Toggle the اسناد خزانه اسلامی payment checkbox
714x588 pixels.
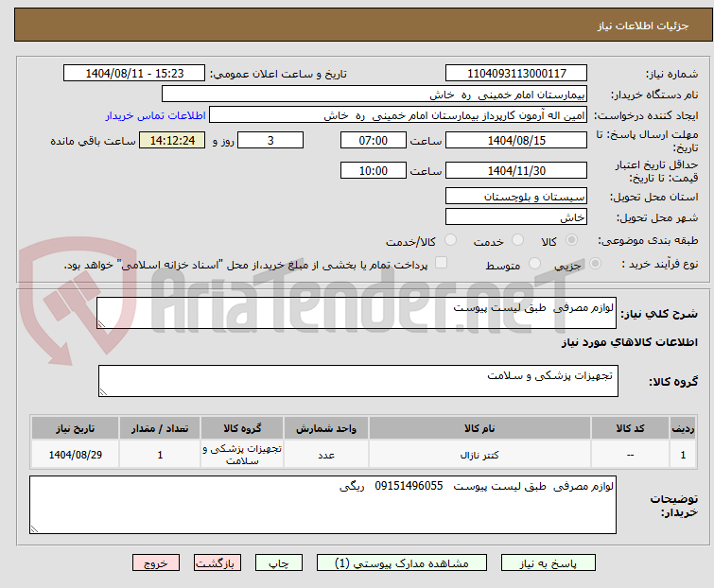click(442, 263)
